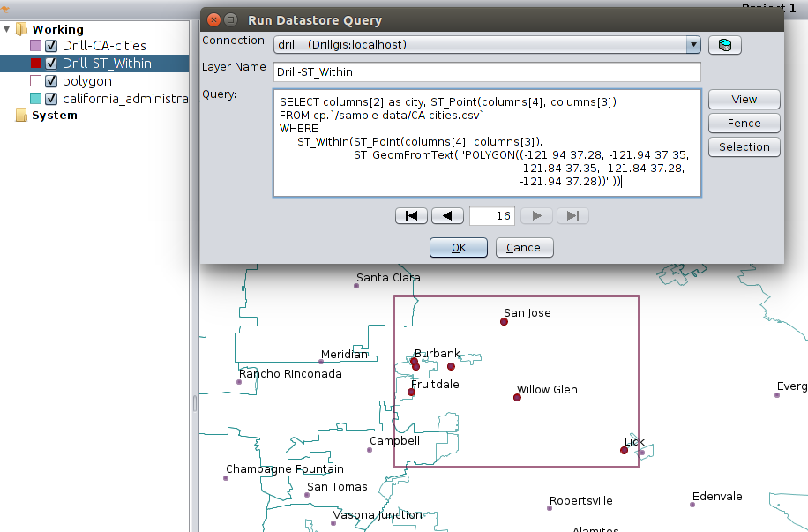Go to last query in history
The height and width of the screenshot is (532, 808).
572,215
